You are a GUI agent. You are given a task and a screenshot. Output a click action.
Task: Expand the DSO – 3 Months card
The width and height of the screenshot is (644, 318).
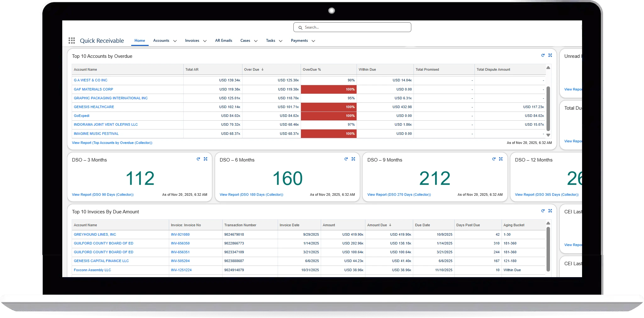pos(205,159)
